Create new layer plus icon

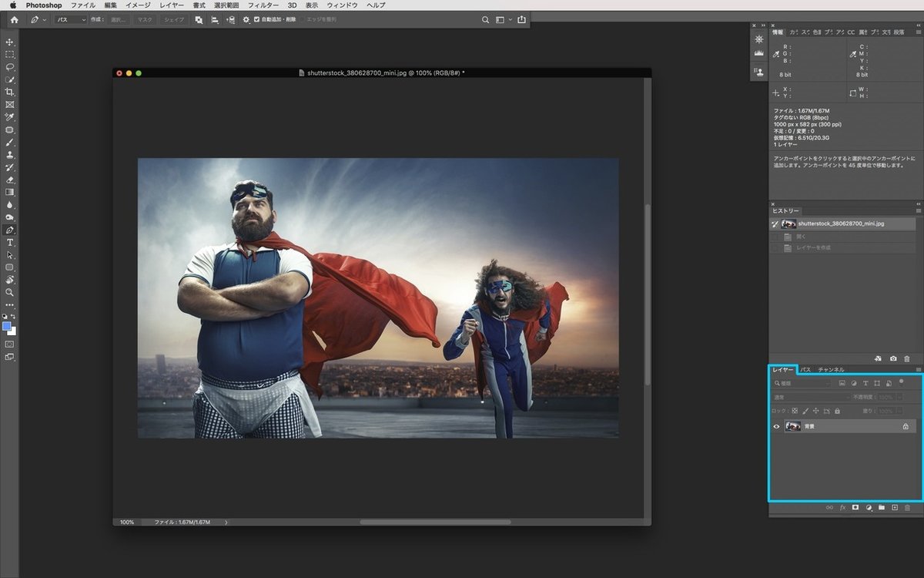pos(895,508)
